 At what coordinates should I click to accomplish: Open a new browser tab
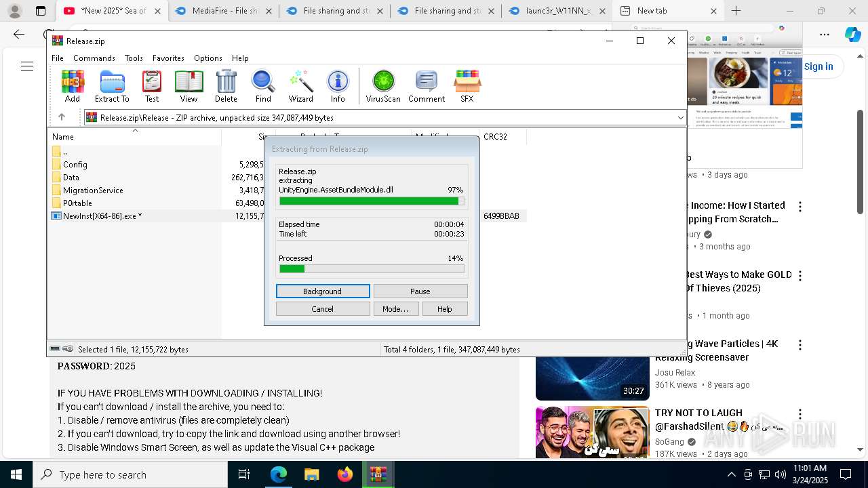click(x=736, y=11)
